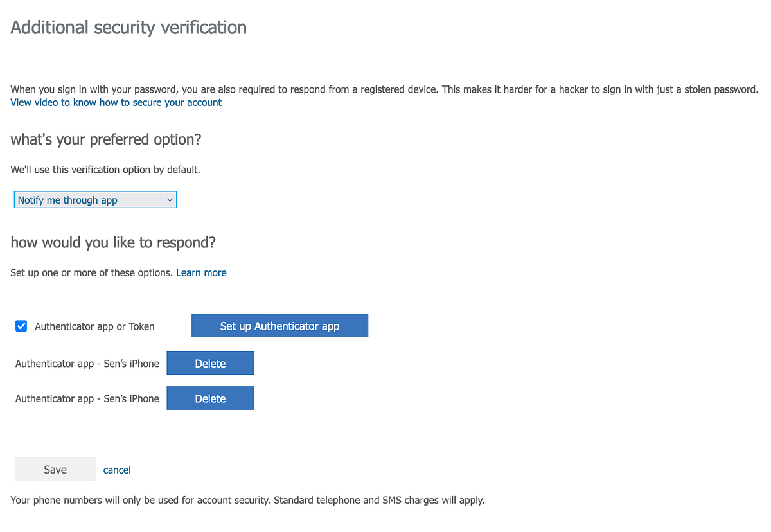Image resolution: width=771 pixels, height=532 pixels.
Task: Save the security verification settings
Action: [55, 469]
